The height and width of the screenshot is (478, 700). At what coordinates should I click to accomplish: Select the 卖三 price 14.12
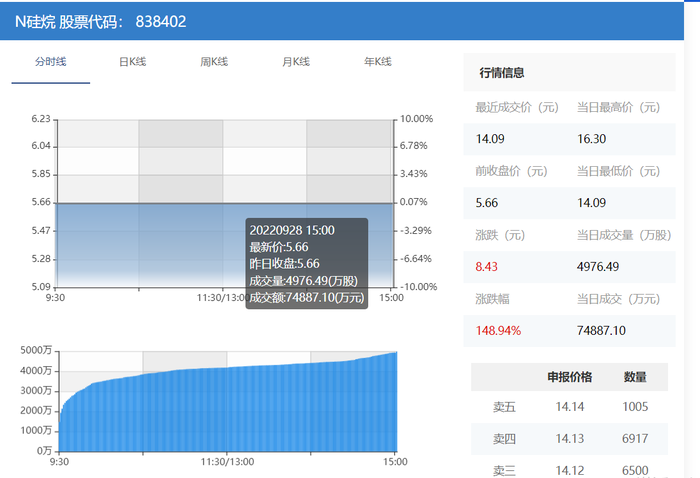[x=570, y=470]
